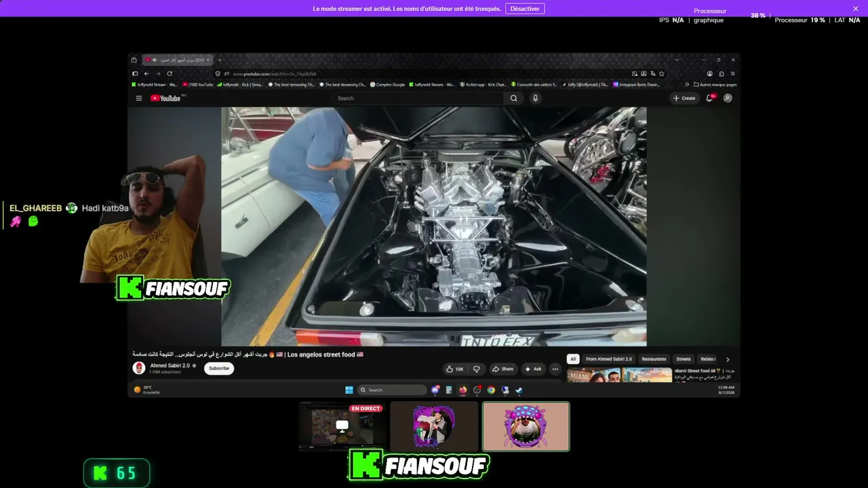Click the Ask button under the video
The image size is (868, 488).
533,369
